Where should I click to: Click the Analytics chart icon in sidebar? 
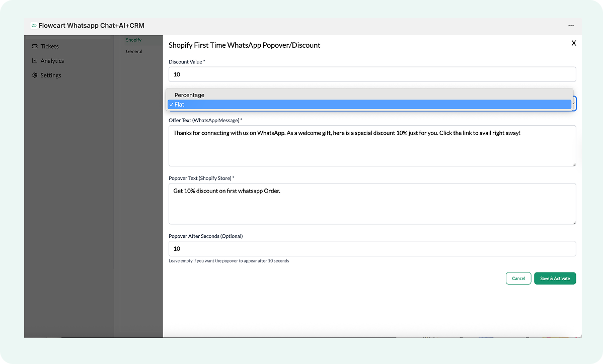click(x=35, y=61)
